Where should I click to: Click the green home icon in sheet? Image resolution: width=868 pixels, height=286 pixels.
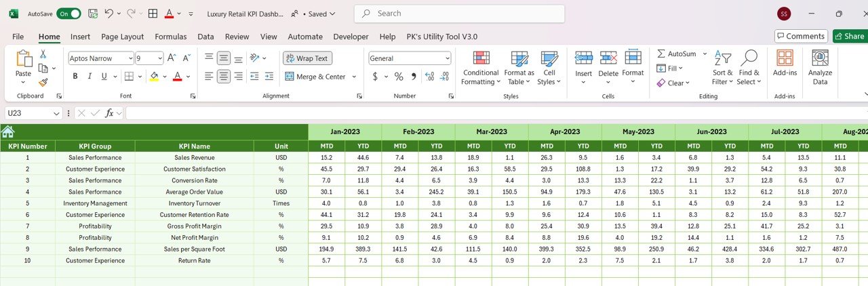point(8,131)
